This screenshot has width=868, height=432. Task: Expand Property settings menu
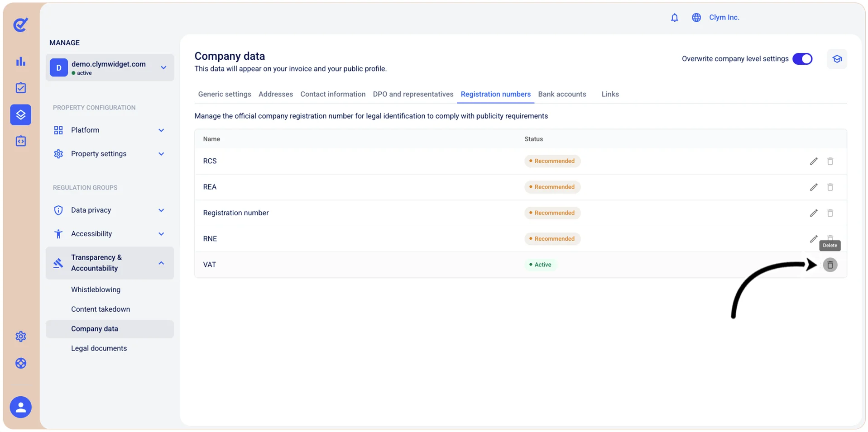click(x=110, y=154)
